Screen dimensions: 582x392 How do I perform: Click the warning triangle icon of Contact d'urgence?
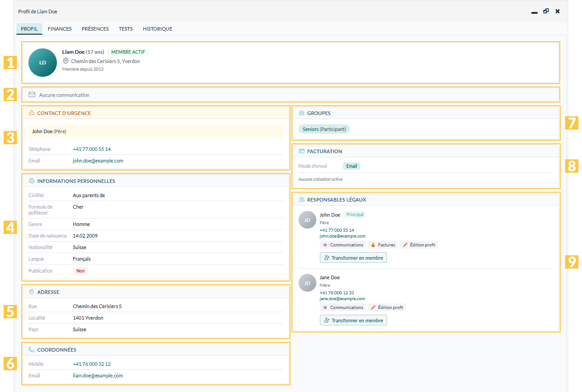tap(32, 113)
